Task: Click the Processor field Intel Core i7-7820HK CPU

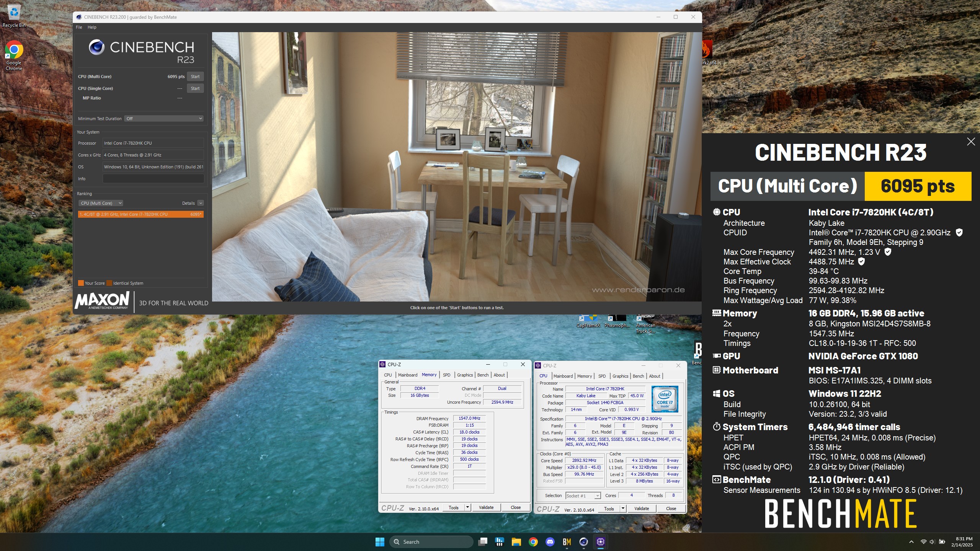Action: (x=153, y=143)
